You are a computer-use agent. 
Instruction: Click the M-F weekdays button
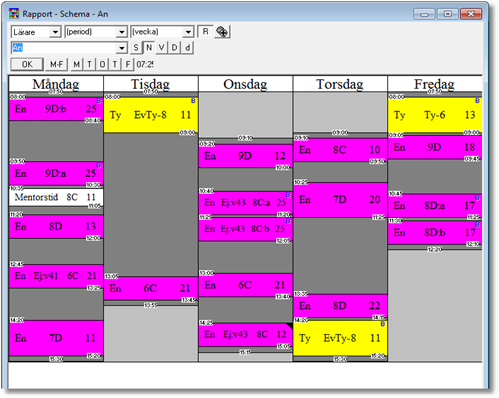57,64
